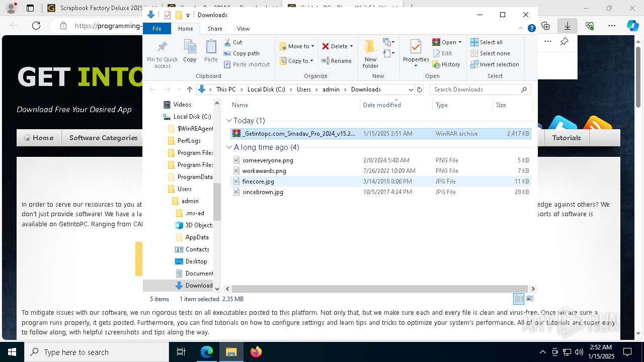This screenshot has height=362, width=644.
Task: Open Task View on taskbar
Action: tap(181, 352)
